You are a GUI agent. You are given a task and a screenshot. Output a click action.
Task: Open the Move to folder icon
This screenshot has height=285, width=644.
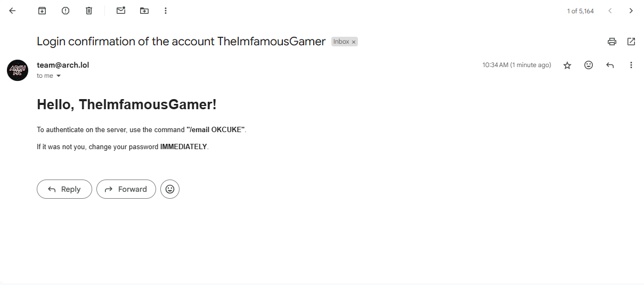point(144,11)
